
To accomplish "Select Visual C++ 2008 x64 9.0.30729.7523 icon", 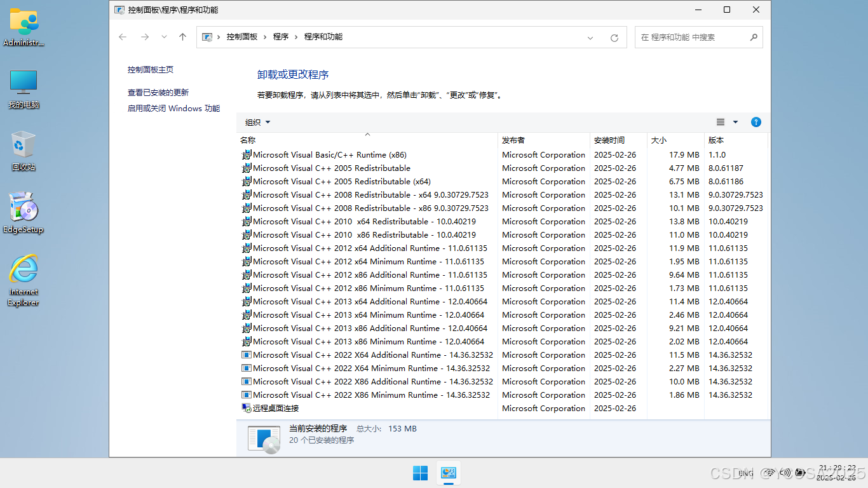I will tap(247, 195).
